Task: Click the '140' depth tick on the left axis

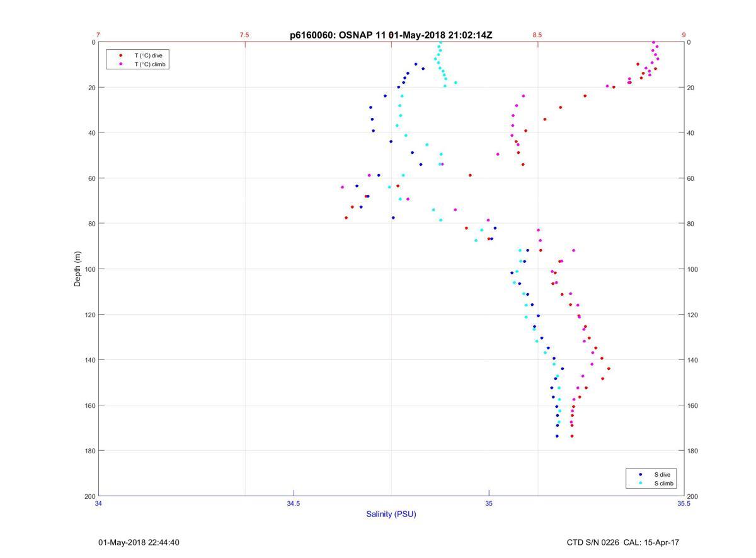Action: pyautogui.click(x=89, y=360)
